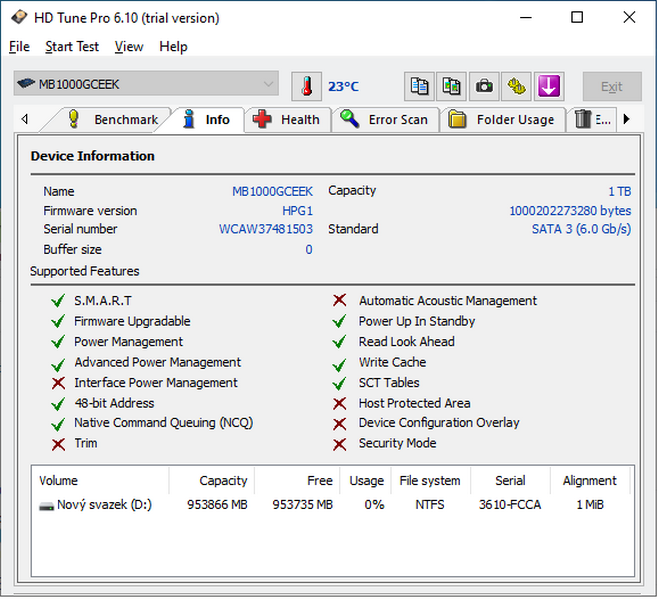Click the File system column header

[431, 481]
